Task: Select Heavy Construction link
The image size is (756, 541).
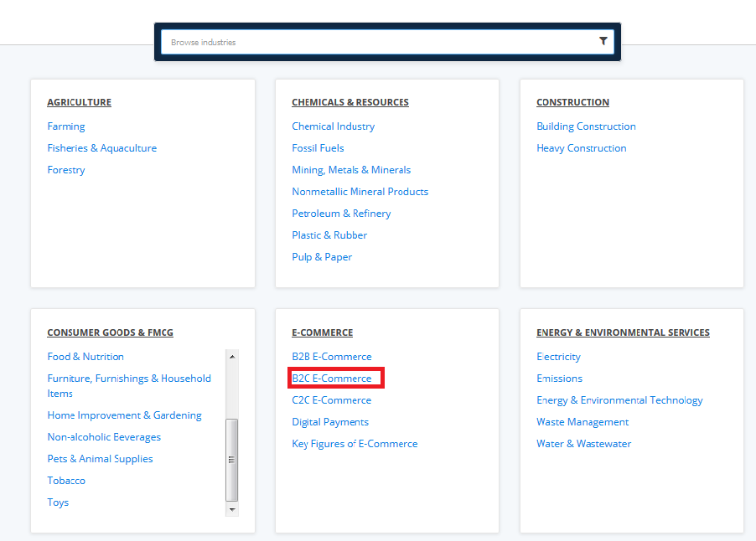Action: click(582, 148)
